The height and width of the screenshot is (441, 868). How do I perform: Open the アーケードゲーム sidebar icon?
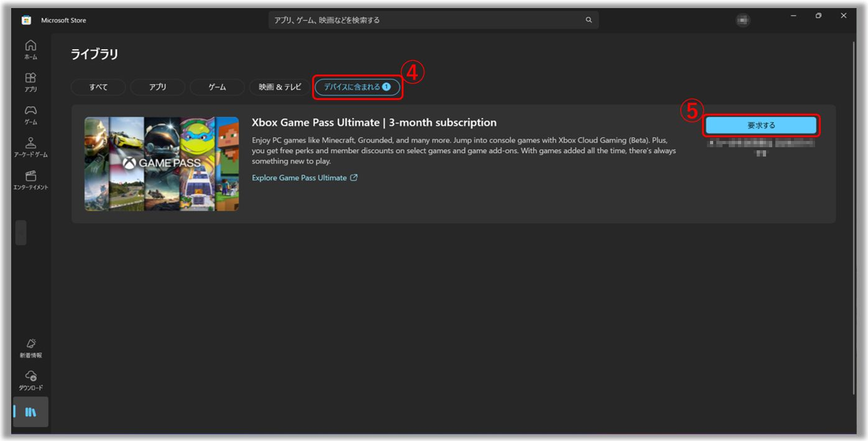coord(30,147)
